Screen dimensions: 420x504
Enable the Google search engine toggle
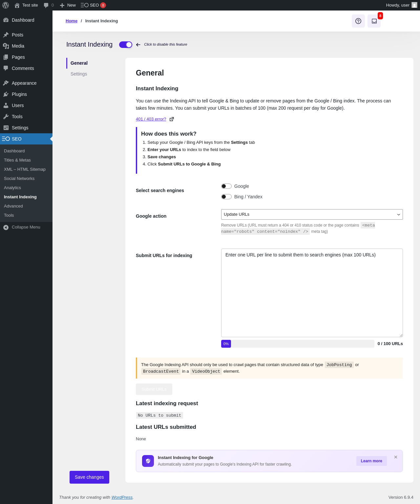tap(226, 186)
